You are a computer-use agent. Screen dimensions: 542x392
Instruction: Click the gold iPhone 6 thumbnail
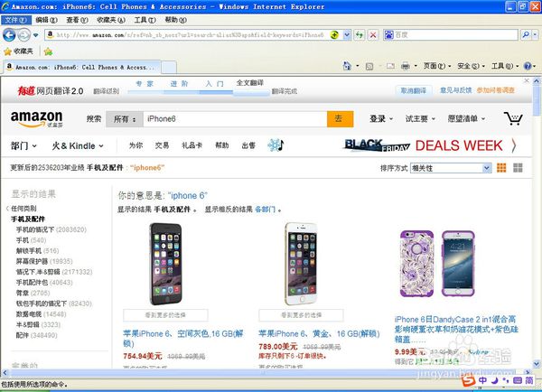pos(301,264)
